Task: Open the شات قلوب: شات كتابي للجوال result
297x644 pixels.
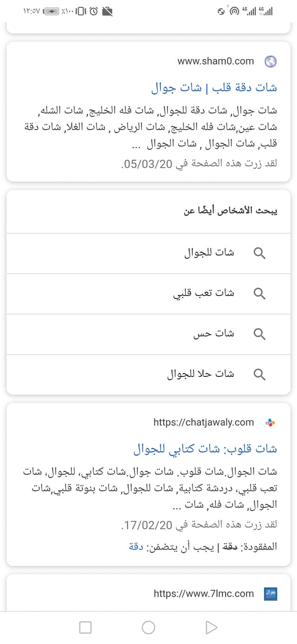Action: [205, 448]
